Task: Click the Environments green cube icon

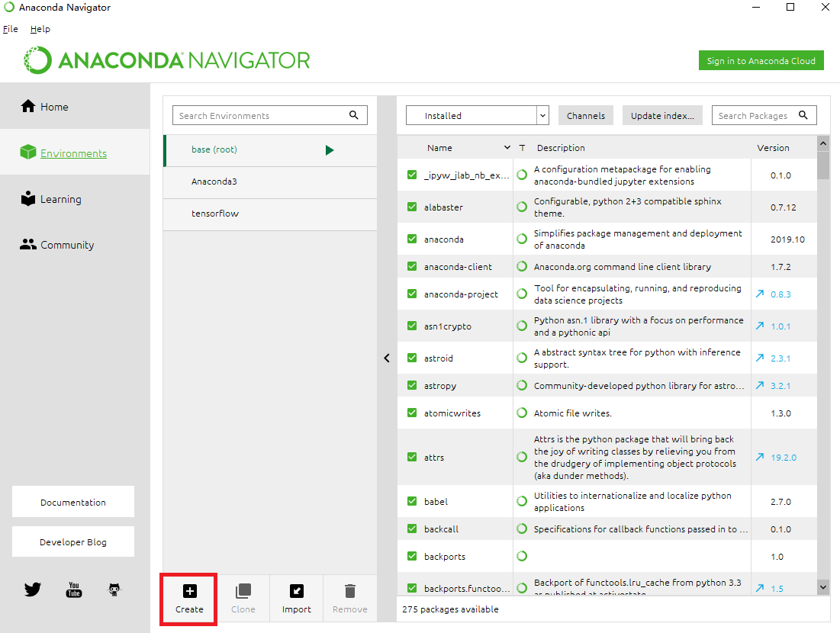Action: 28,152
